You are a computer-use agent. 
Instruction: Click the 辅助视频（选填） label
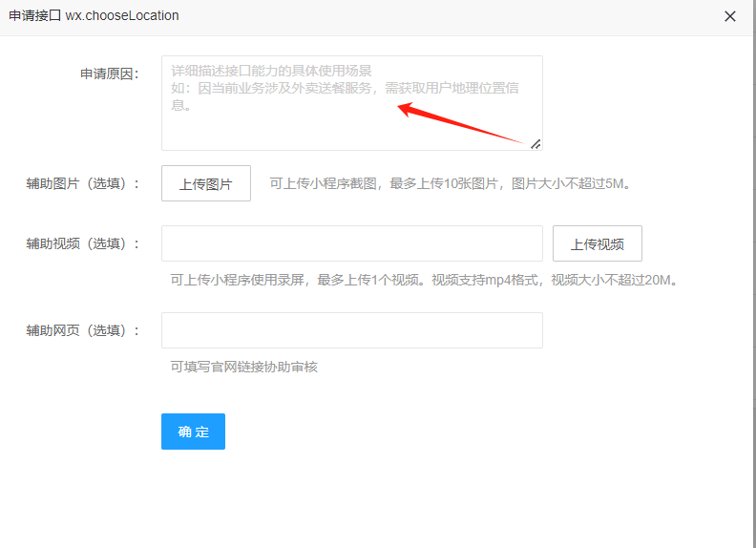83,243
